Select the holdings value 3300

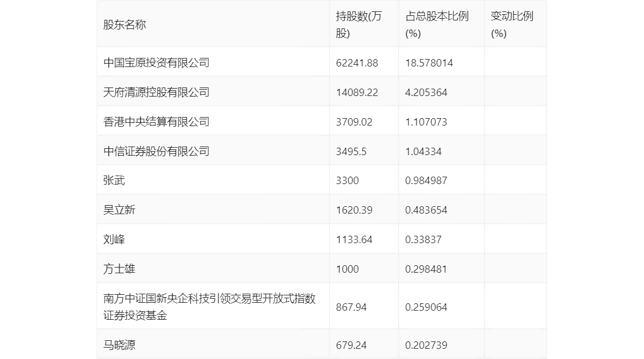(x=347, y=181)
